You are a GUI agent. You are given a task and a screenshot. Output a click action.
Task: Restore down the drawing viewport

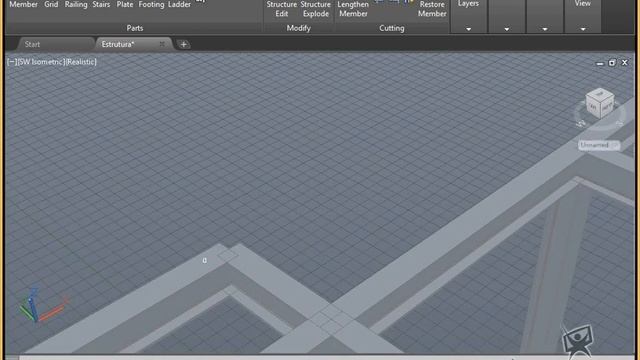(611, 62)
